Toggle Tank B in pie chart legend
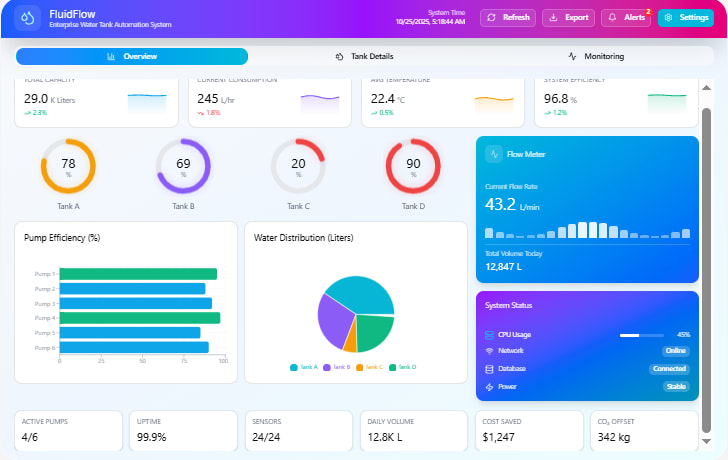 [337, 367]
